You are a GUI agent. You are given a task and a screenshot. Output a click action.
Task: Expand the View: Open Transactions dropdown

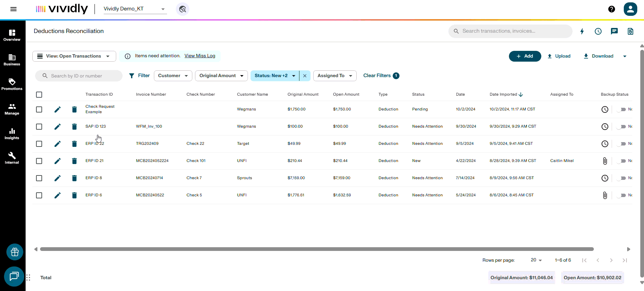(x=74, y=56)
